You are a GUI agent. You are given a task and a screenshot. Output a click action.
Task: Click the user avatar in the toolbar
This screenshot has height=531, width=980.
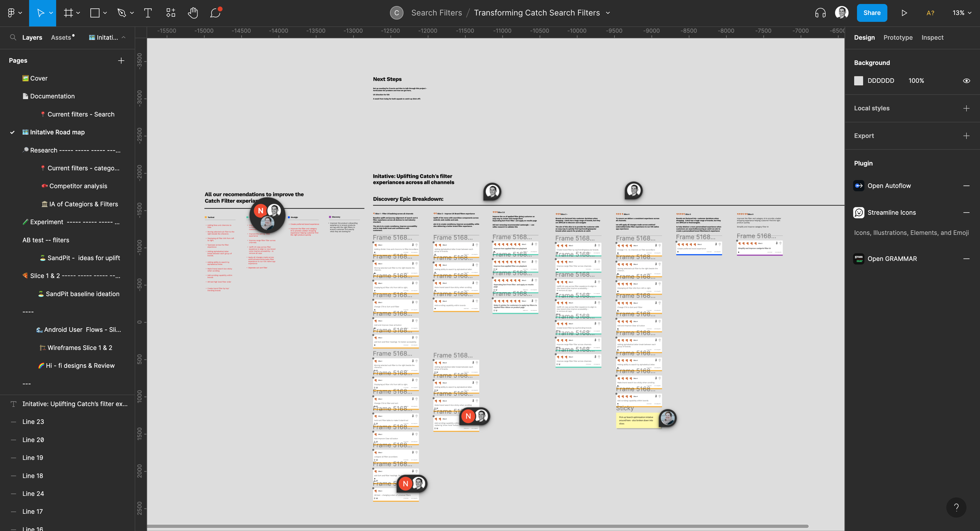pyautogui.click(x=842, y=13)
